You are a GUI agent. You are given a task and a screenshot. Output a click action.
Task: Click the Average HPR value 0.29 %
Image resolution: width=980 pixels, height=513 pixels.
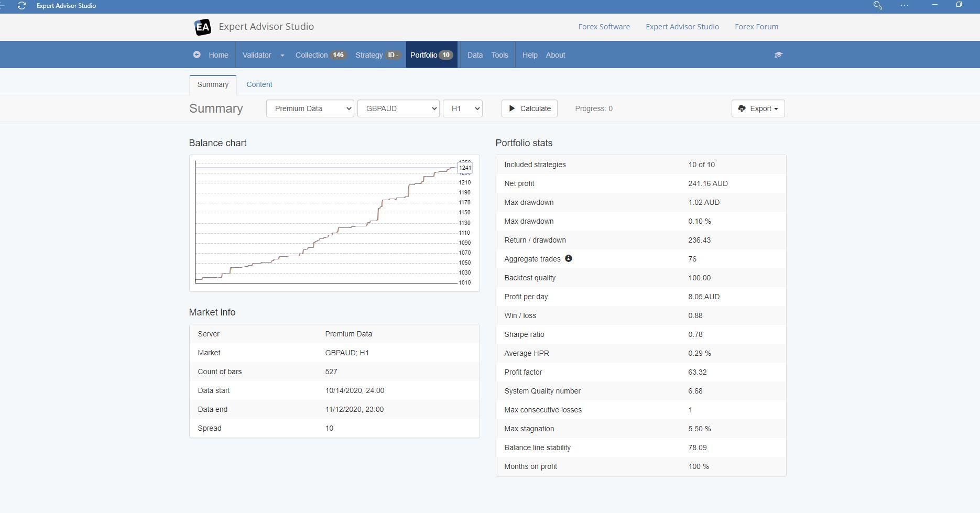point(700,353)
